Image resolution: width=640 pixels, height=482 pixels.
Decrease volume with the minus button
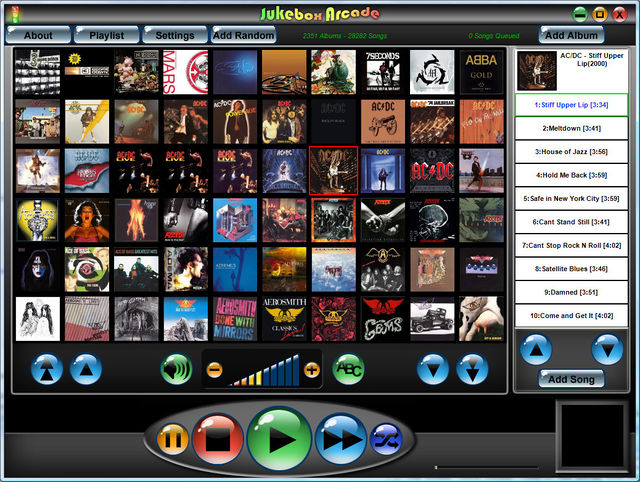click(x=214, y=370)
